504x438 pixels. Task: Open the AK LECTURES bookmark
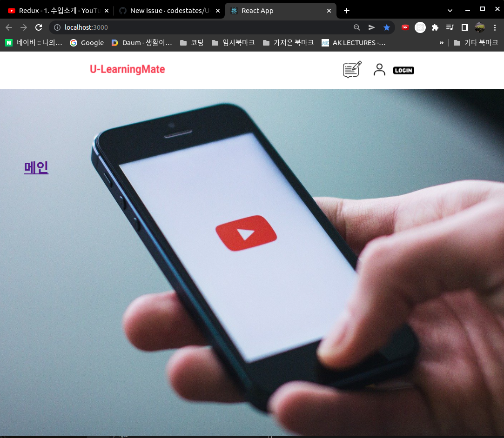354,43
